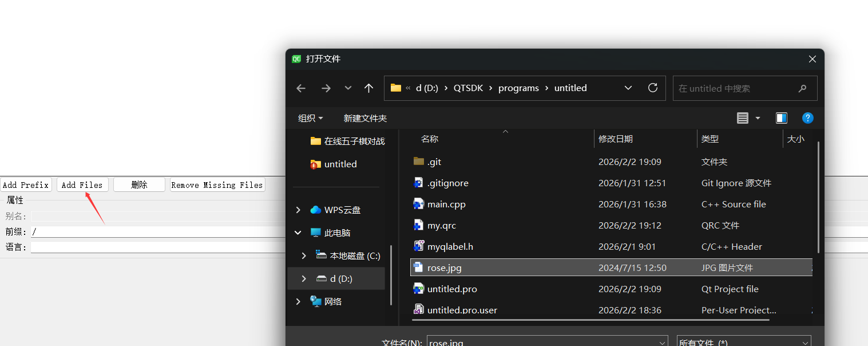This screenshot has width=868, height=346.
Task: Close the 打开文件 dialog
Action: point(812,59)
